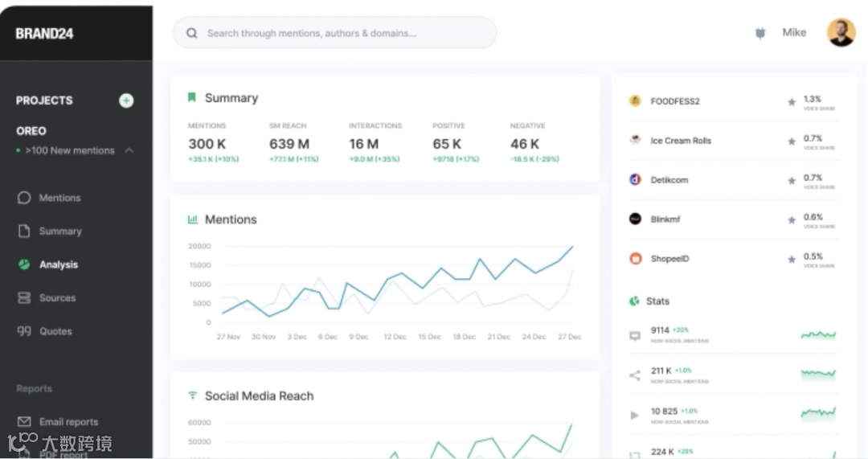The image size is (868, 459).
Task: Open the notifications bell icon
Action: coord(760,33)
